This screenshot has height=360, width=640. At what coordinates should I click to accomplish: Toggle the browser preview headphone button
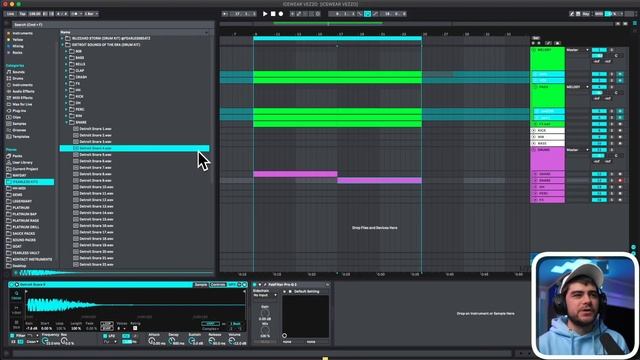16,273
